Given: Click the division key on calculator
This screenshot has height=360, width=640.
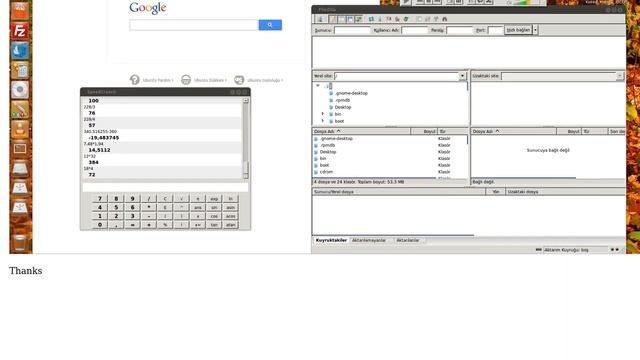Looking at the screenshot, I should [x=149, y=199].
